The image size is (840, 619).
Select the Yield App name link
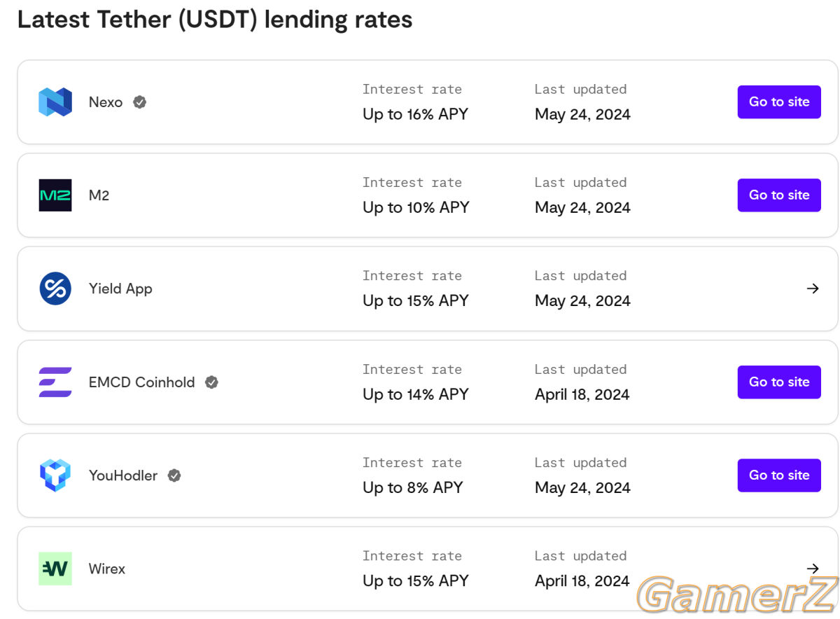pos(120,288)
